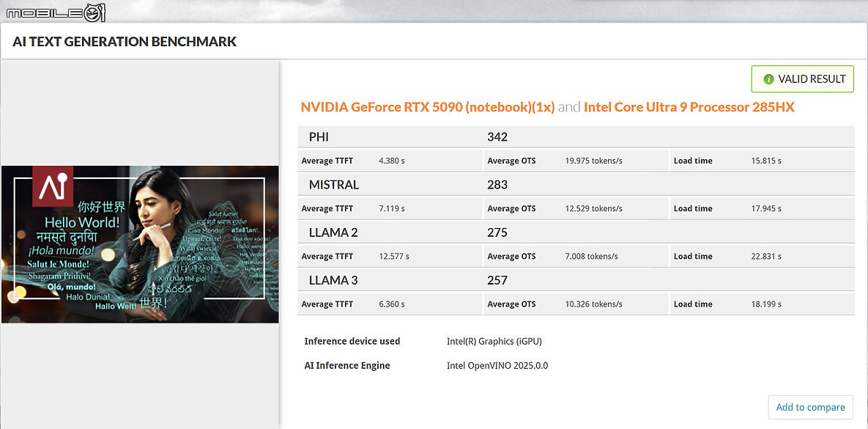The height and width of the screenshot is (429, 868).
Task: Select the Intel(R) Graphics (iGPU) value
Action: pyautogui.click(x=494, y=342)
